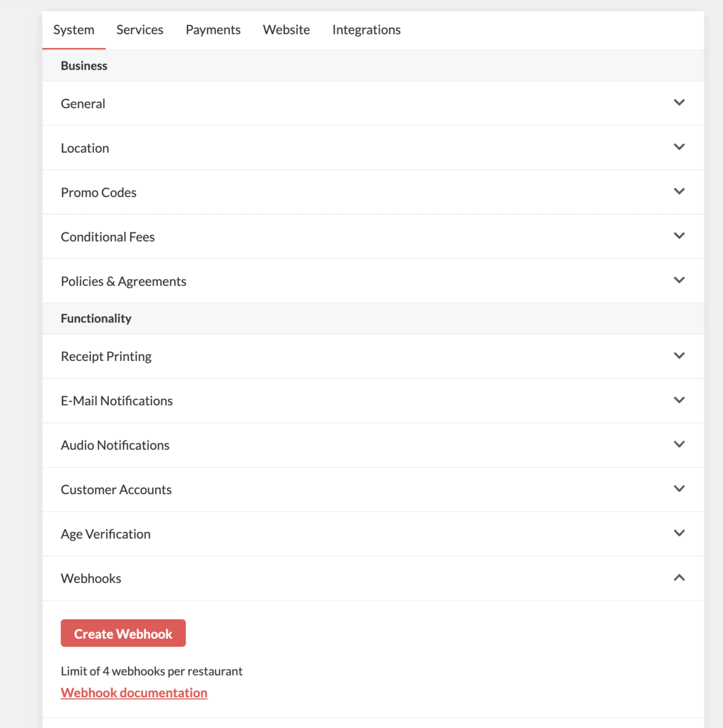Switch to the Services tab
This screenshot has width=723, height=728.
tap(140, 30)
